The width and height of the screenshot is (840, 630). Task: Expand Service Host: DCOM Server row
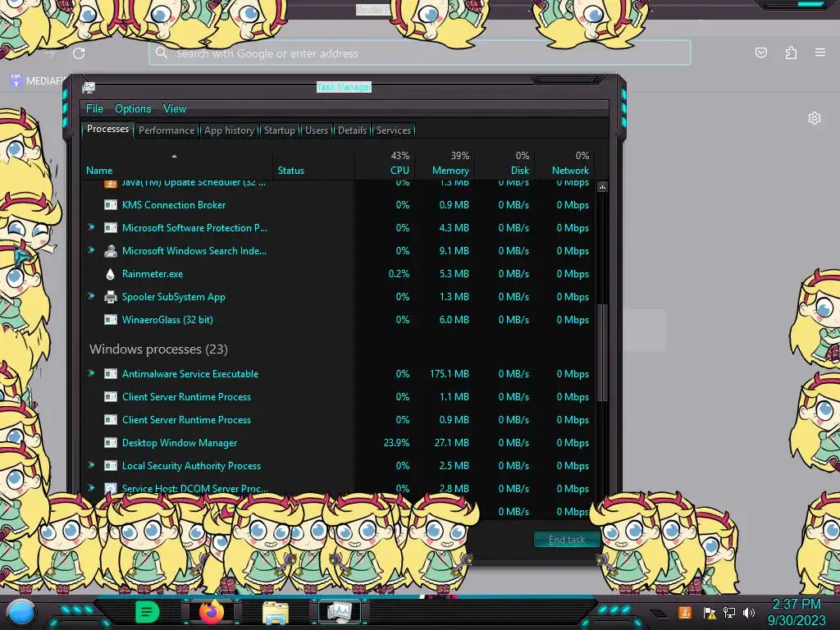(x=91, y=488)
